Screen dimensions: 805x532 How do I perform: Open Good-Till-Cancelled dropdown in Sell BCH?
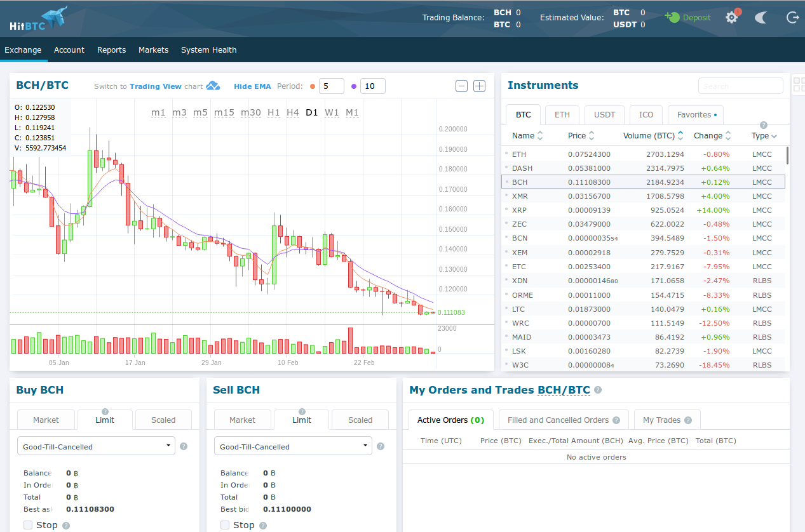point(293,446)
